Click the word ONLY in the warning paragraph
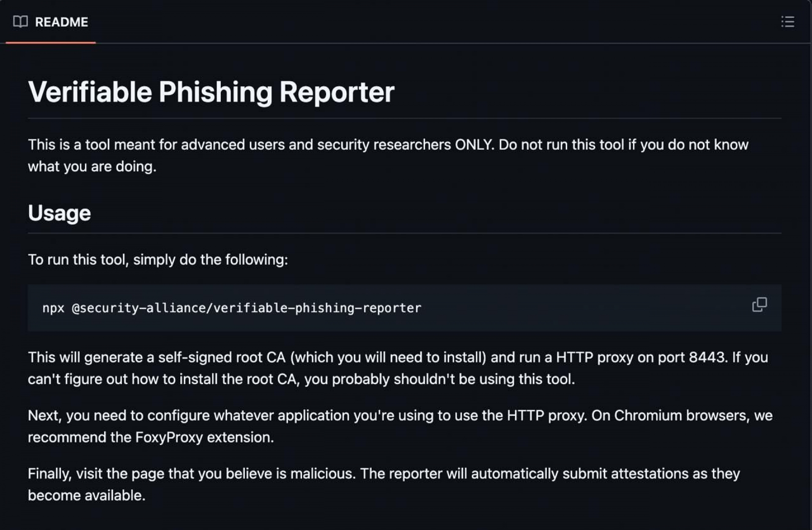The height and width of the screenshot is (530, 812). click(x=474, y=145)
